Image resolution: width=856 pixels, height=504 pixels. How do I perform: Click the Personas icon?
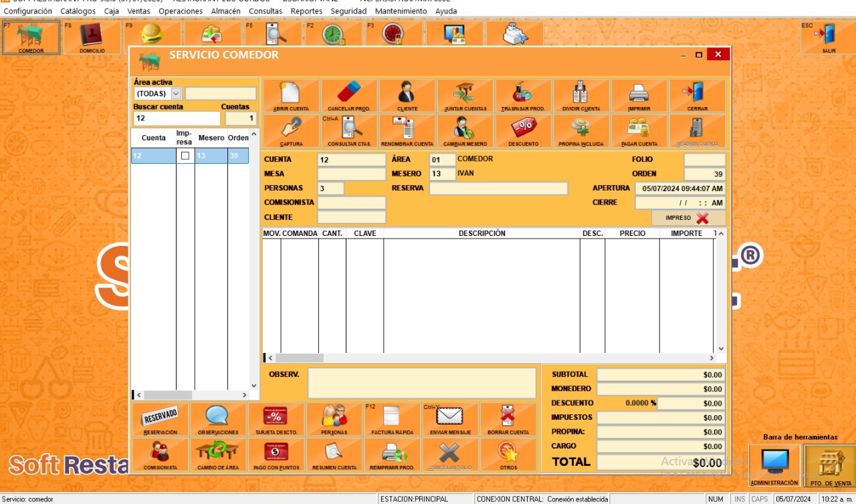pyautogui.click(x=334, y=419)
